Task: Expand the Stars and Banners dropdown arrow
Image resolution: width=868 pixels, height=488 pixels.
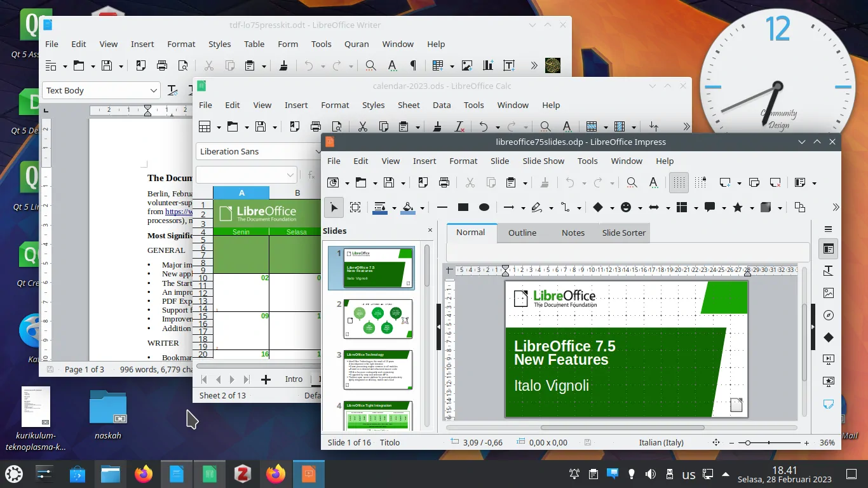Action: (x=752, y=208)
